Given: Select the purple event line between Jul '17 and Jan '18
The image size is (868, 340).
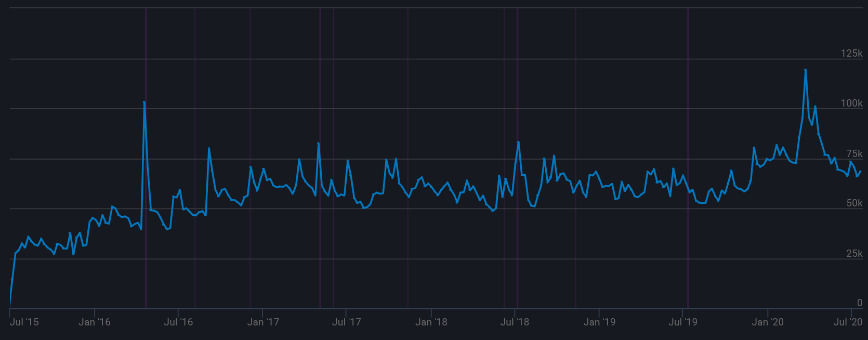Looking at the screenshot, I should (x=408, y=156).
